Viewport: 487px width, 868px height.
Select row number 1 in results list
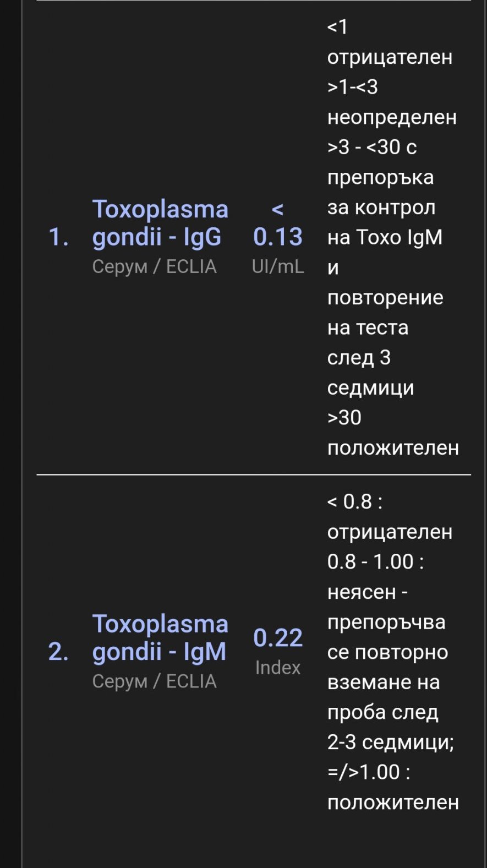click(x=58, y=237)
